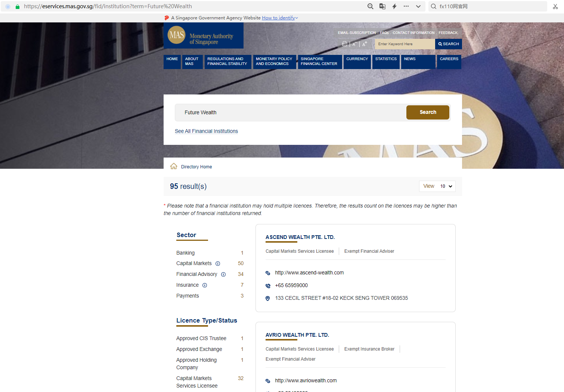Viewport: 564px width, 392px height.
Task: Click the link icon beside avriowealth.com
Action: (x=268, y=381)
